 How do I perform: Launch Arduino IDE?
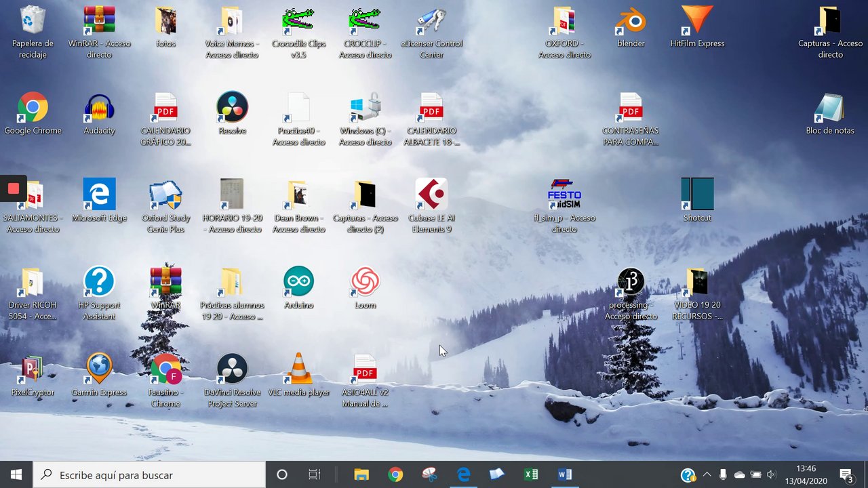[298, 288]
